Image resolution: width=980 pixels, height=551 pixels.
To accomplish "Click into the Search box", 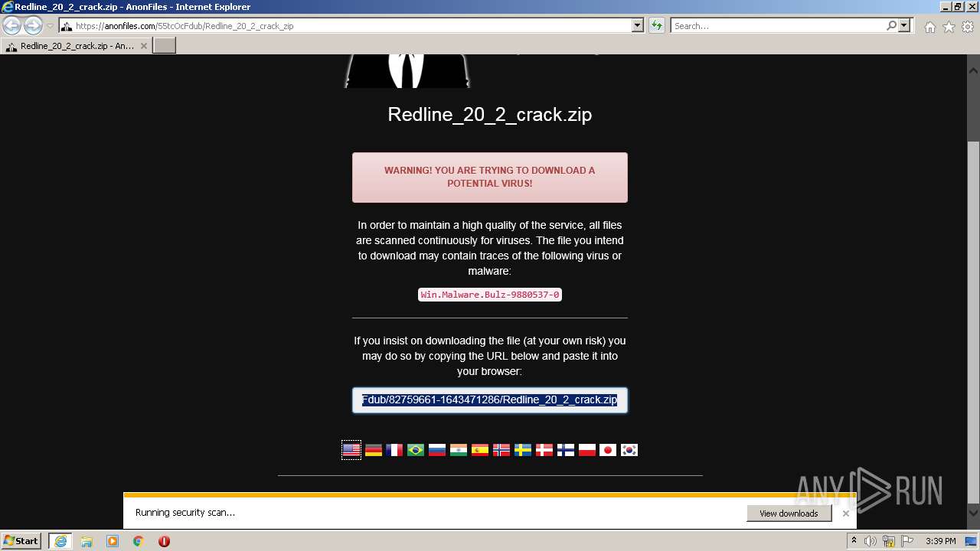I will 778,25.
